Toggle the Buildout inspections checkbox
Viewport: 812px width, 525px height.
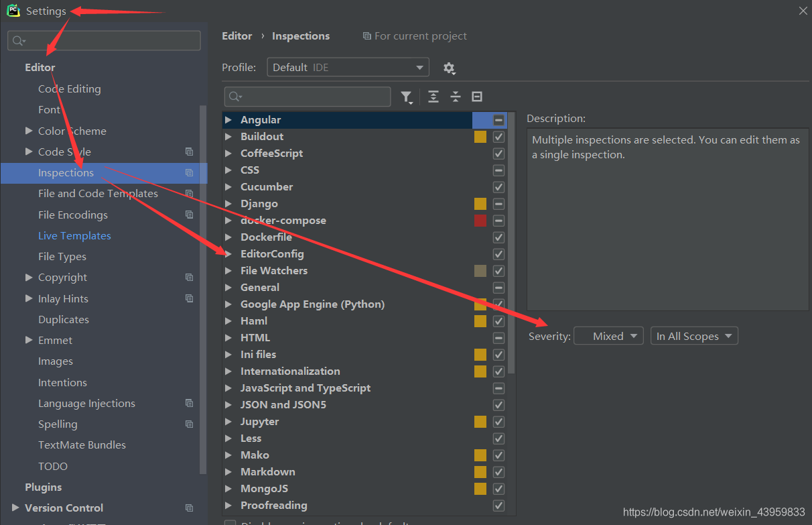click(498, 137)
